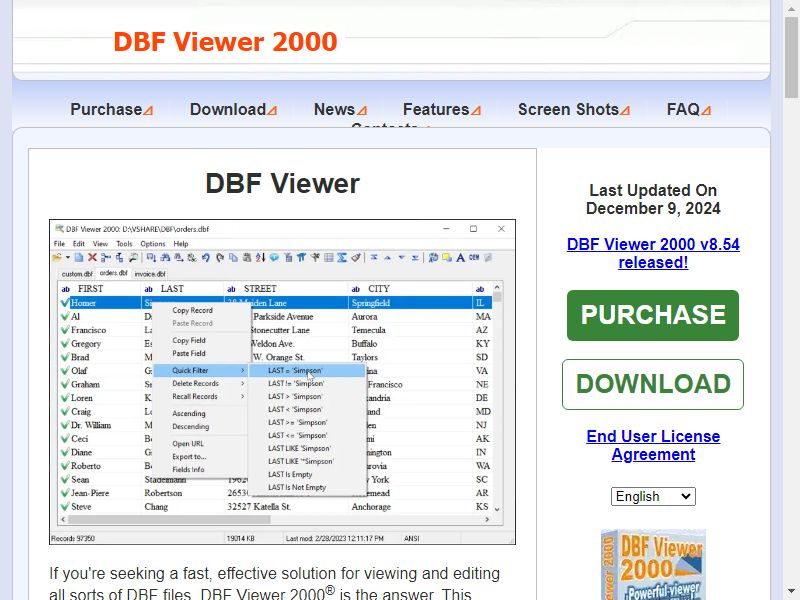Click the Download navigation link
This screenshot has width=800, height=600.
233,109
